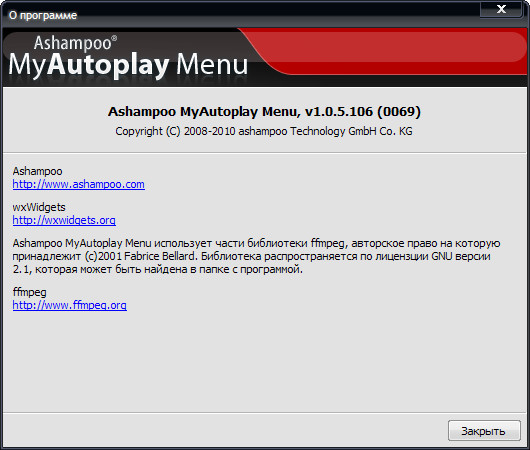Click the Ashampoo logo text in banner
Image resolution: width=530 pixels, height=450 pixels.
(x=73, y=43)
